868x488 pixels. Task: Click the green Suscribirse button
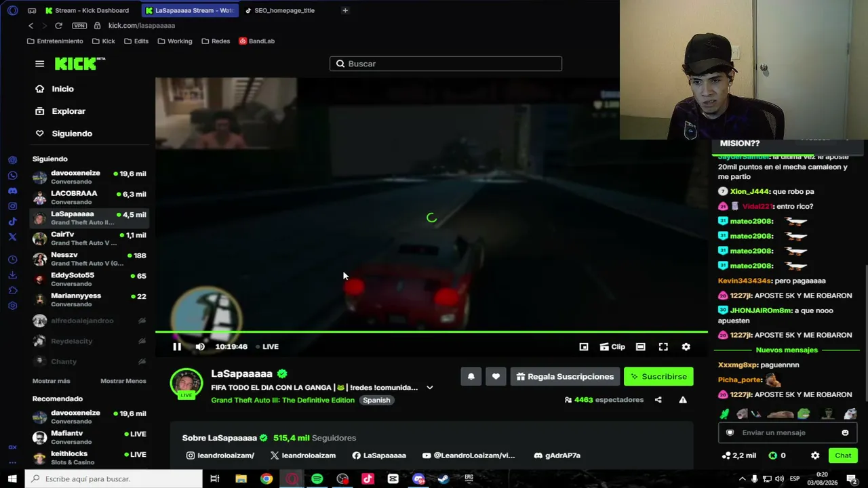tap(658, 377)
